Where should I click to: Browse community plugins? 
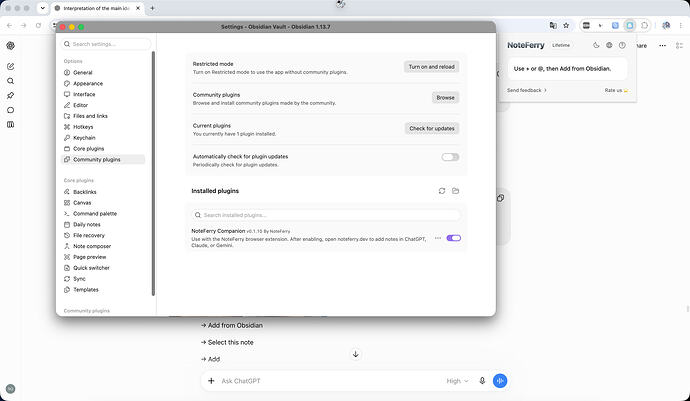[x=445, y=98]
